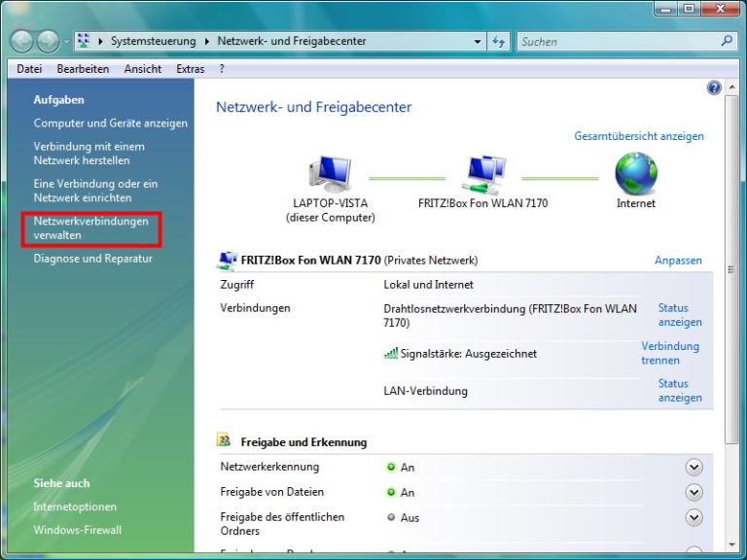Click into the Suchen search field
The width and height of the screenshot is (747, 560).
[x=620, y=42]
